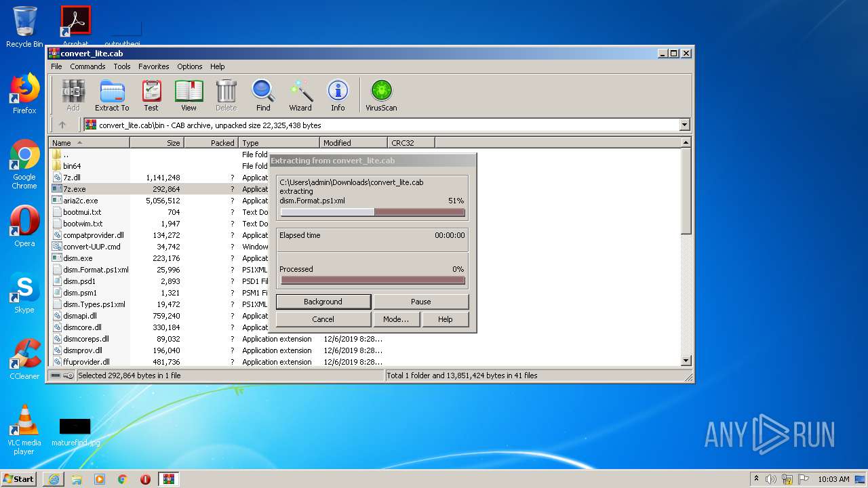Click the volume tray icon
868x488 pixels.
pyautogui.click(x=771, y=479)
